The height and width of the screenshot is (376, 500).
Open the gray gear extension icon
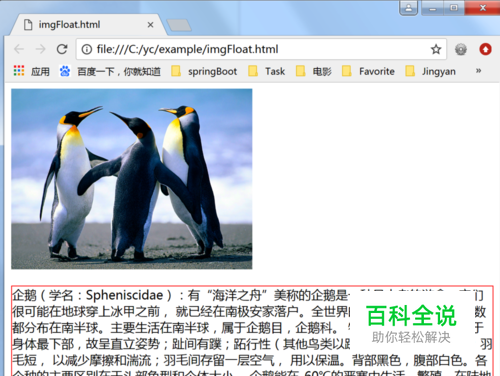(x=461, y=49)
